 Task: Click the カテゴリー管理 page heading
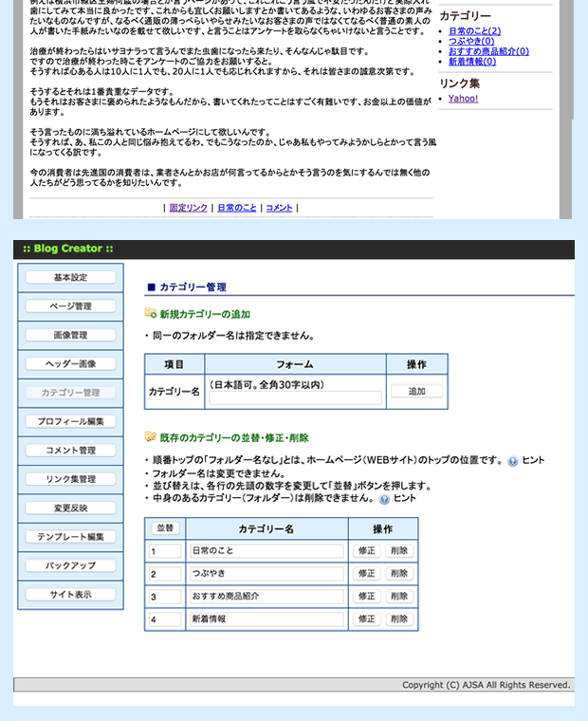[193, 287]
